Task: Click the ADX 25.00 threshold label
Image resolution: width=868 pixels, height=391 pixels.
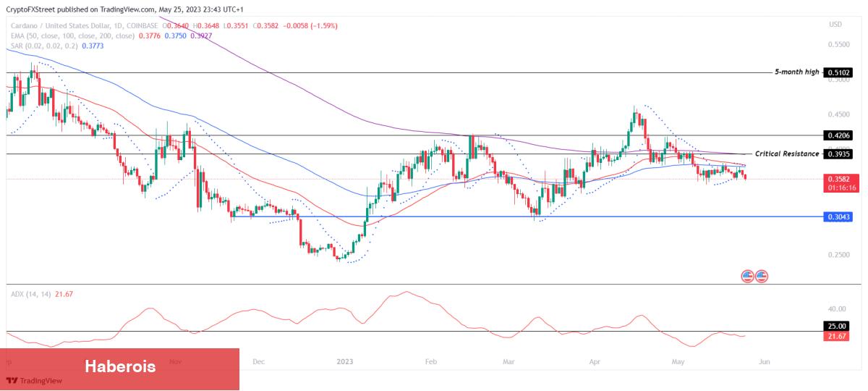Action: pos(838,327)
